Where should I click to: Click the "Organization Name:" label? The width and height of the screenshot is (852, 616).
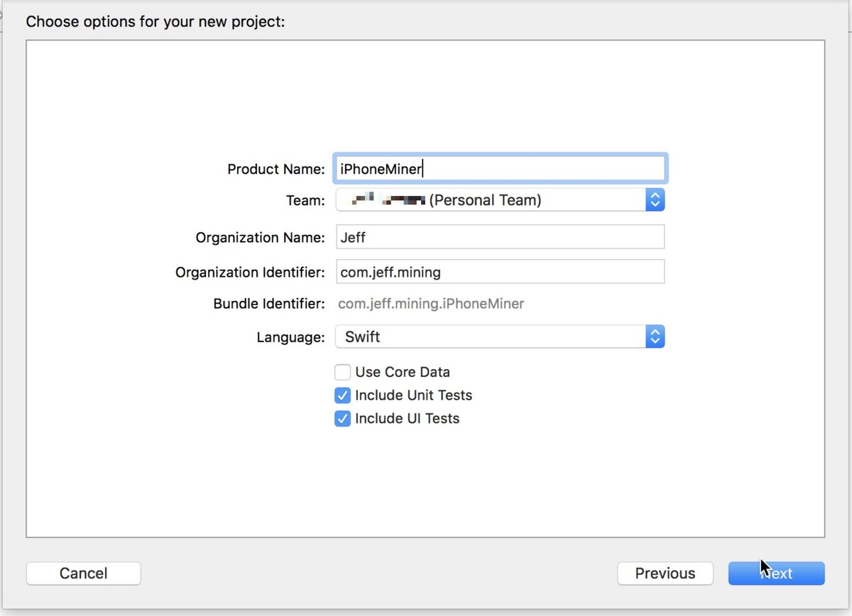point(260,237)
